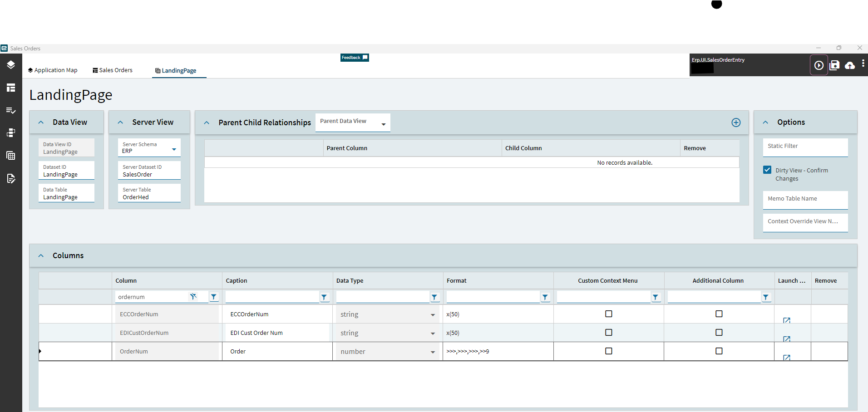
Task: Switch to the Application Map tab
Action: click(53, 70)
